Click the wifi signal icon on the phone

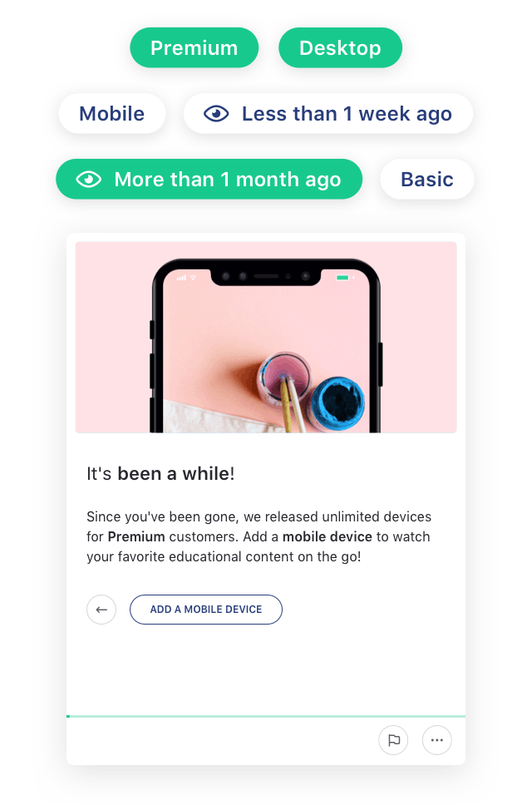click(194, 277)
